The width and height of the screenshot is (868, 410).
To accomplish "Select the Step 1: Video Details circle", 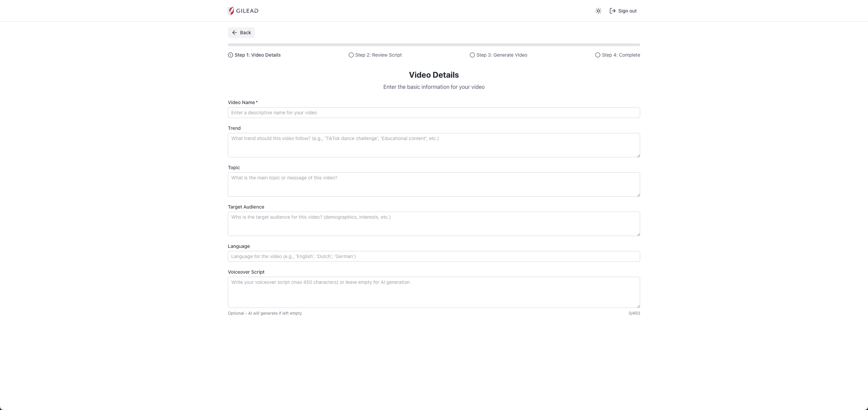I will (x=230, y=55).
